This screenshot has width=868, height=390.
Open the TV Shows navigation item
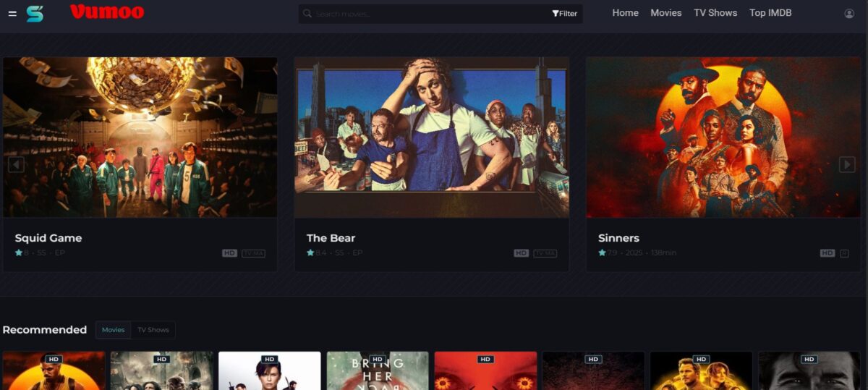[x=715, y=13]
